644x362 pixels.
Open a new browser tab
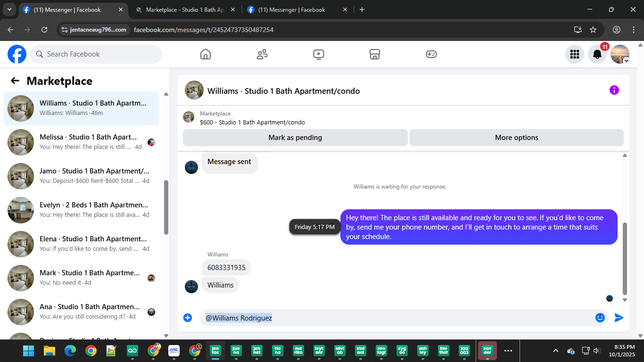pos(362,9)
